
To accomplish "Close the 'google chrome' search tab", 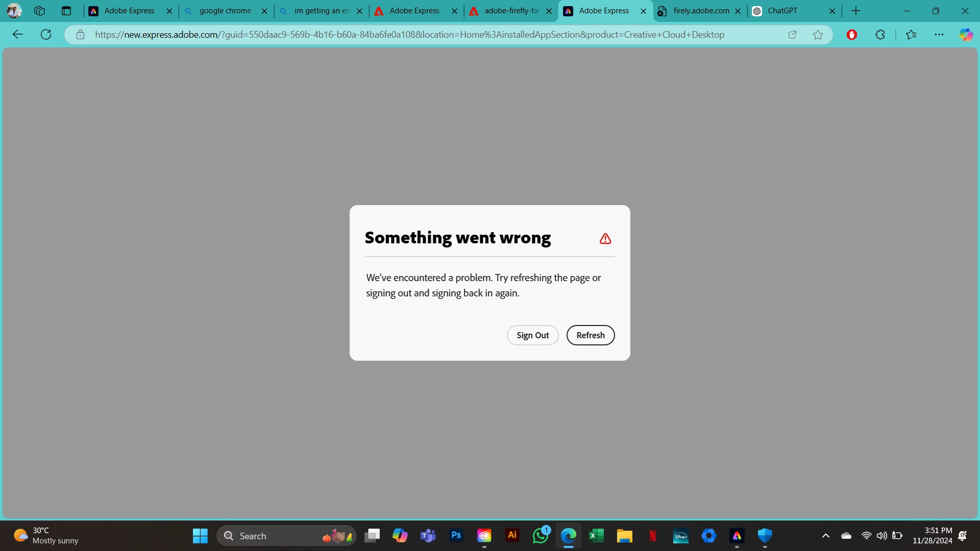I will (264, 11).
